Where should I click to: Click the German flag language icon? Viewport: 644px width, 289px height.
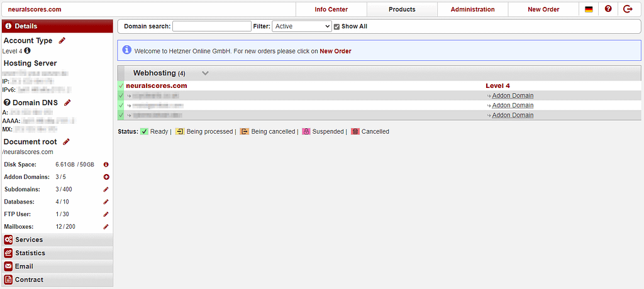point(589,9)
